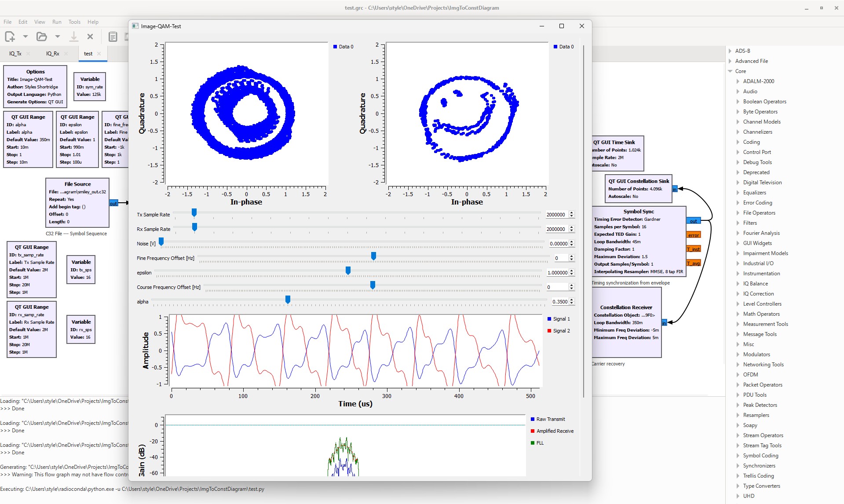The image size is (844, 504).
Task: Click the X close-flowgraph toolbar icon
Action: tap(90, 37)
